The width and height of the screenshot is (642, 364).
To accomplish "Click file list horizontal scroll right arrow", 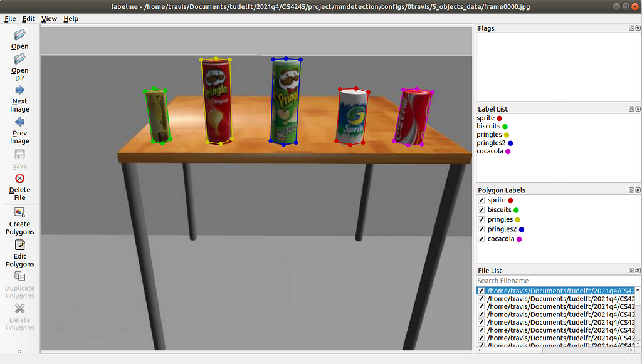I will (631, 350).
